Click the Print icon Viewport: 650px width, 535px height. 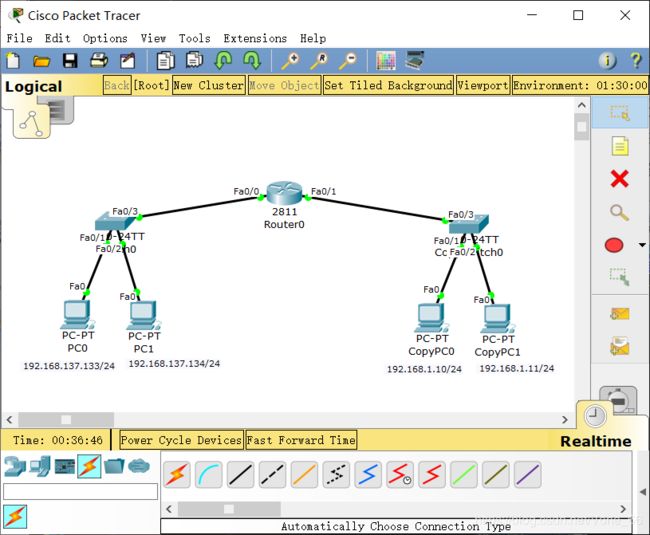tap(99, 61)
